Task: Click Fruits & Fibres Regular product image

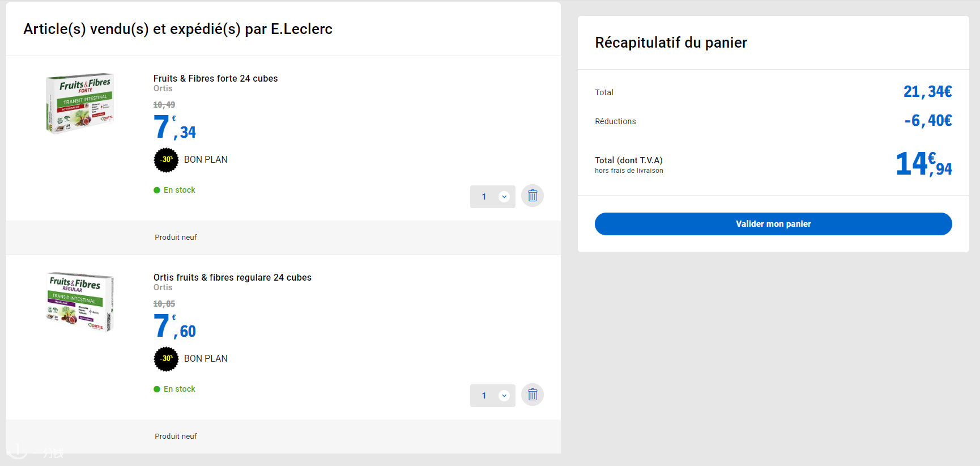Action: point(80,302)
